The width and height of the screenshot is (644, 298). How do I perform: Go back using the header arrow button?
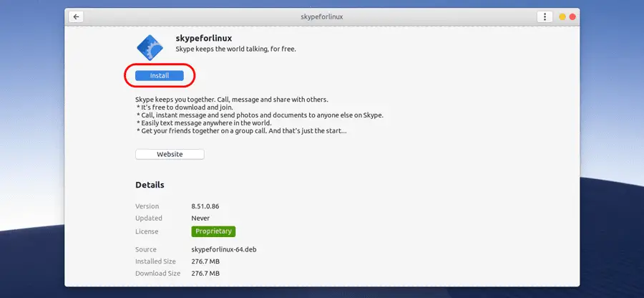pos(76,17)
